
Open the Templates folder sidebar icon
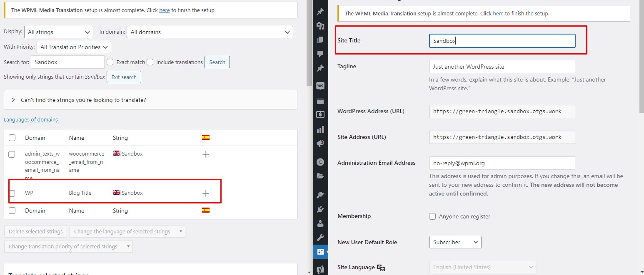pos(320,176)
